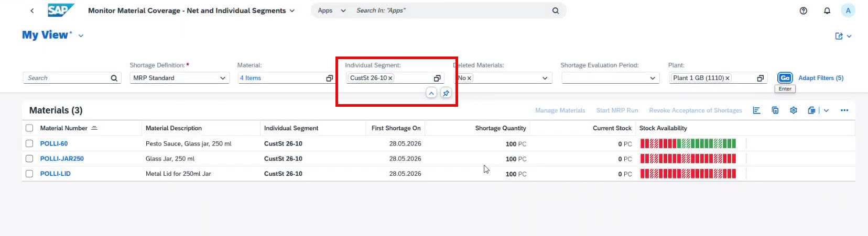Click the Go button
Image resolution: width=868 pixels, height=236 pixels.
[x=785, y=78]
